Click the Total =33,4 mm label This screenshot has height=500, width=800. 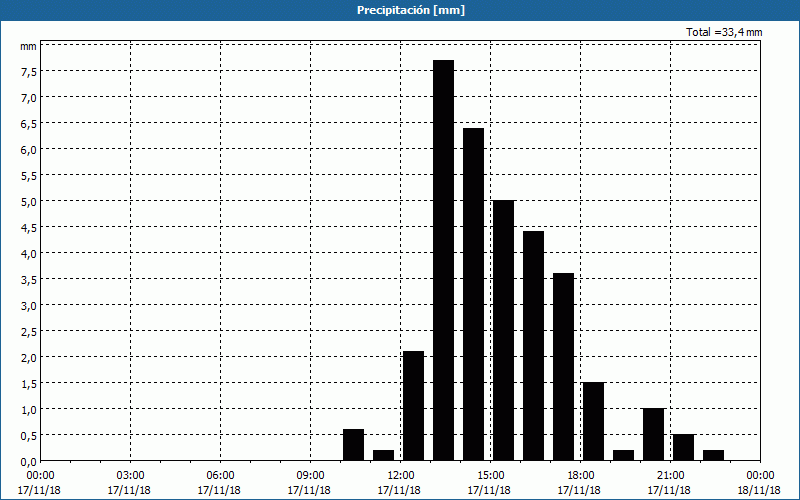pyautogui.click(x=724, y=32)
